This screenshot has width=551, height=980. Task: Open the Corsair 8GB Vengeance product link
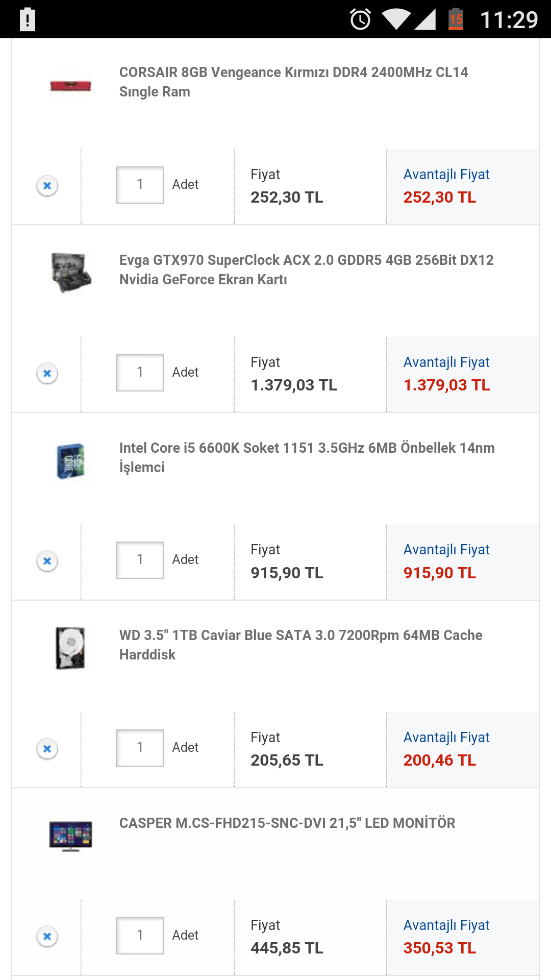[293, 82]
